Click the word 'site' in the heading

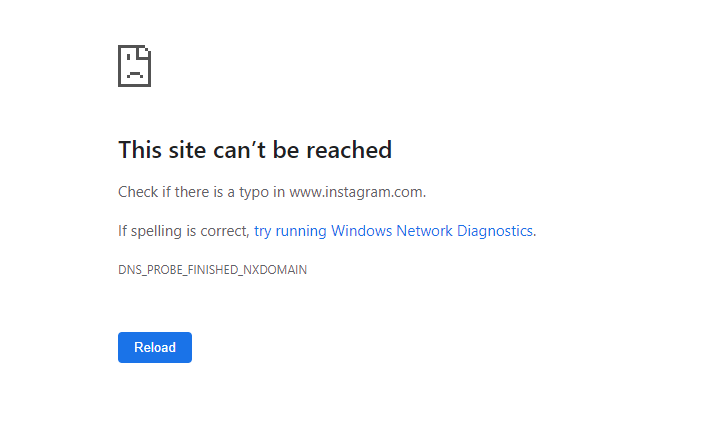(x=187, y=150)
